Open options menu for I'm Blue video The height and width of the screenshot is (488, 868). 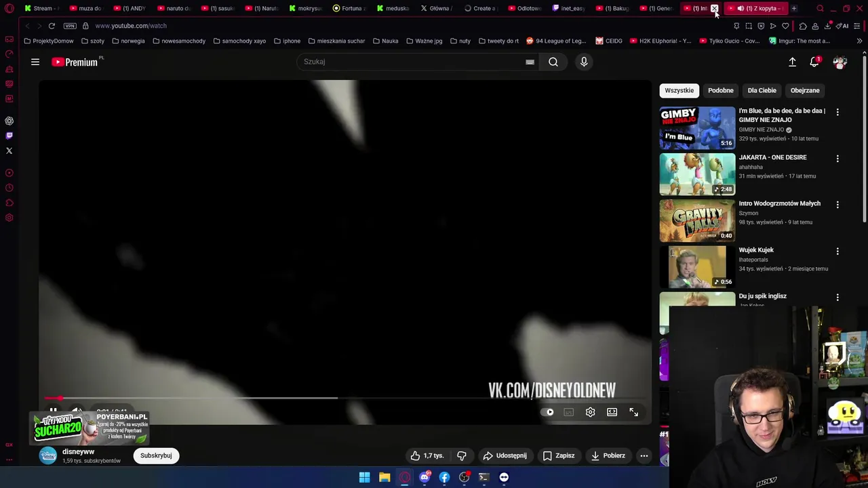tap(837, 112)
